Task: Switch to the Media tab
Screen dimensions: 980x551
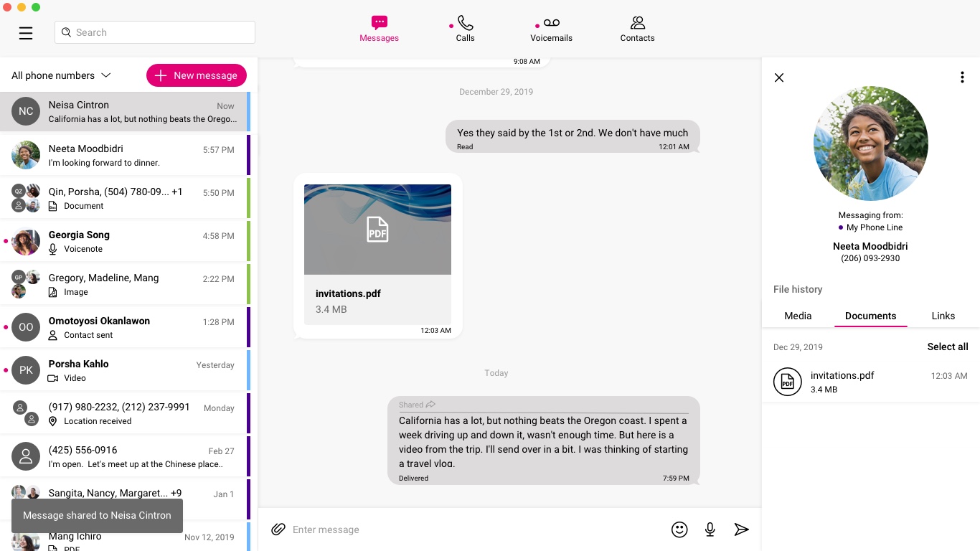Action: click(x=798, y=316)
